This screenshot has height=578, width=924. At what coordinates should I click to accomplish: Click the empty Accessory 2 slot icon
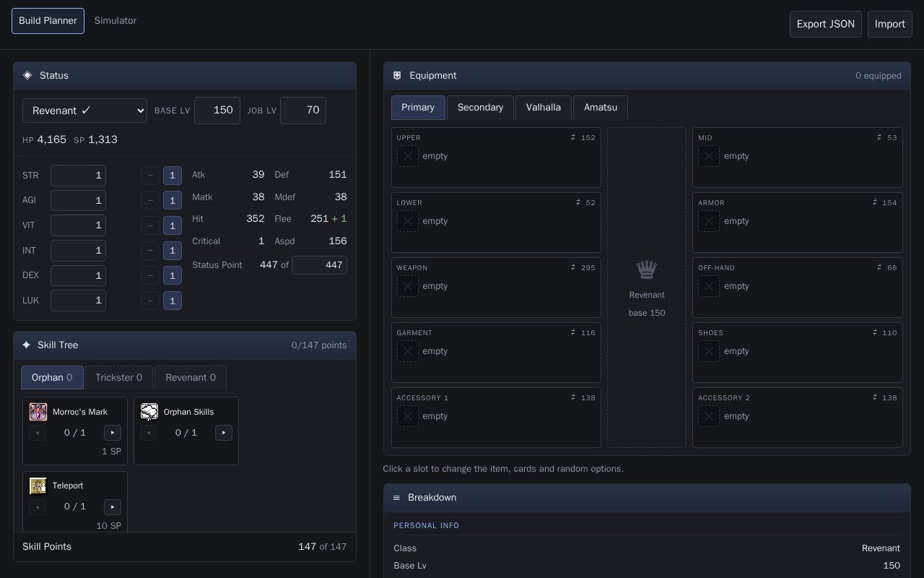click(x=709, y=416)
